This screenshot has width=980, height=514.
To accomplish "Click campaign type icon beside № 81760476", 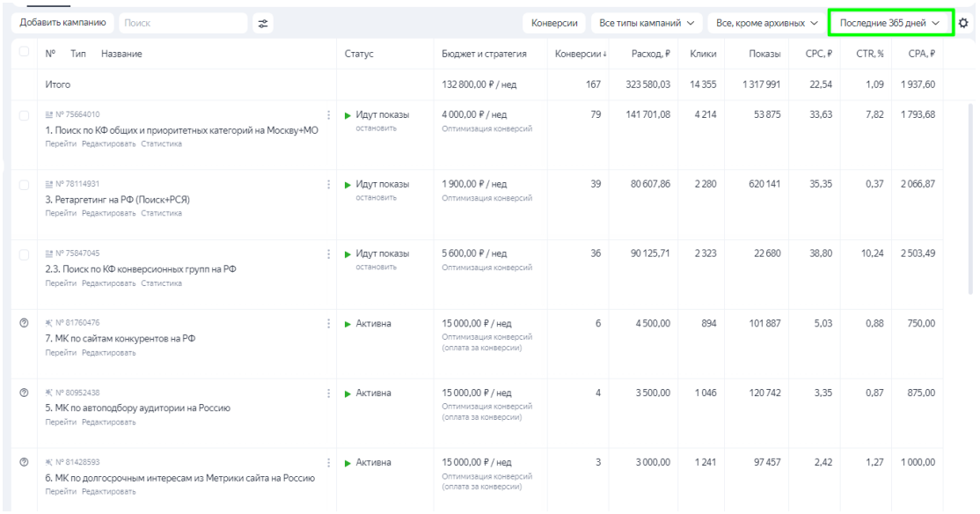I will pos(48,323).
